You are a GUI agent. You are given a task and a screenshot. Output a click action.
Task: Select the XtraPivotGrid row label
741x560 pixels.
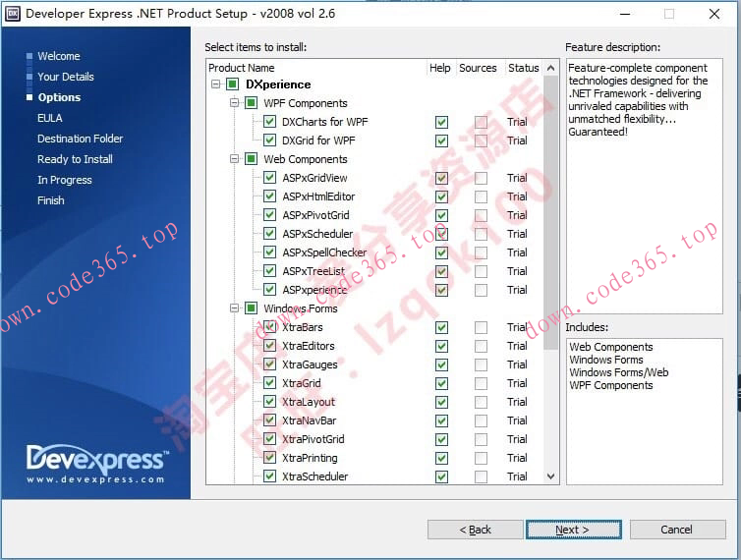pyautogui.click(x=313, y=439)
